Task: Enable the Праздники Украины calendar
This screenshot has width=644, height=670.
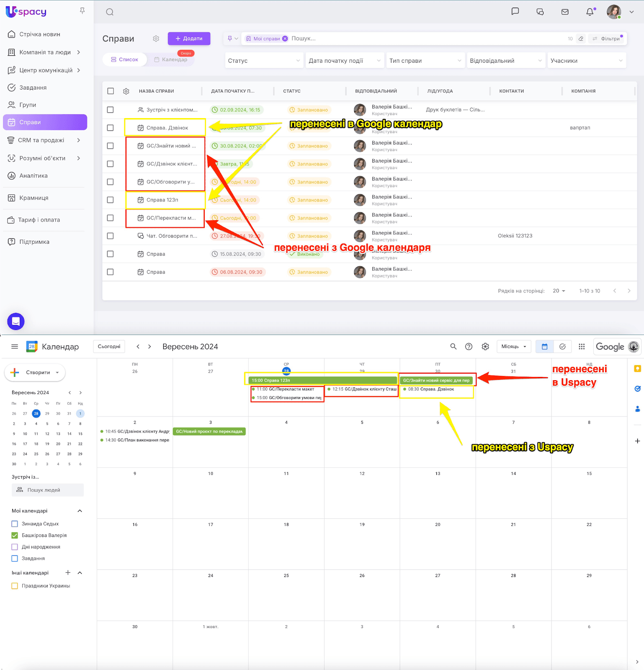Action: click(x=15, y=586)
